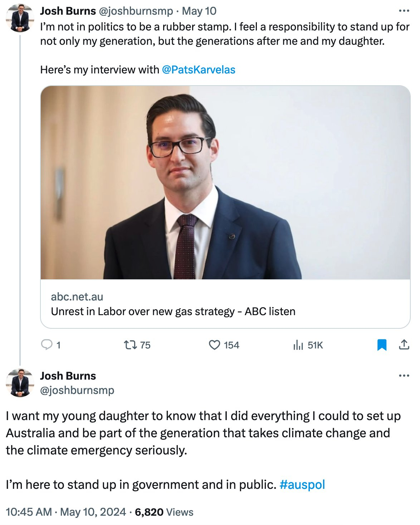Toggle the blue bookmark icon
Image resolution: width=420 pixels, height=525 pixels.
click(382, 345)
